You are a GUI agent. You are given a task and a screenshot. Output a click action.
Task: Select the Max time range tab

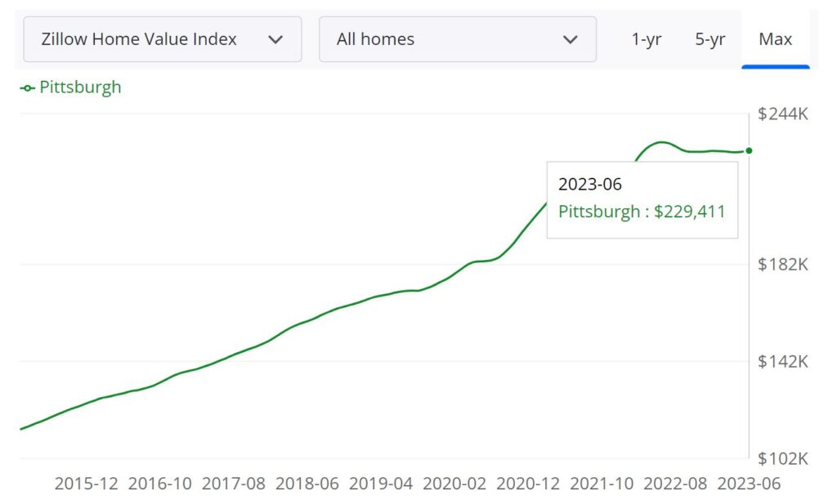point(774,38)
